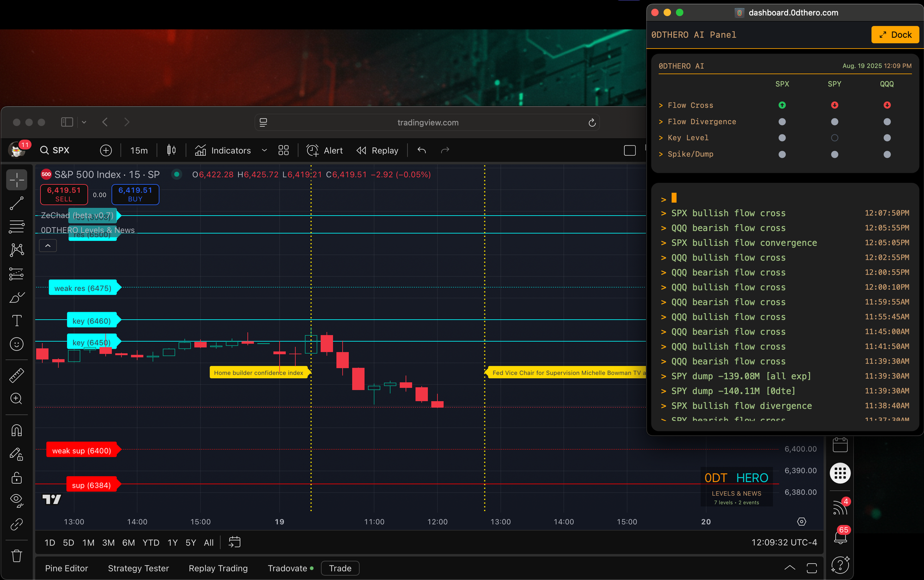Toggle the SPY Key Level indicator circle
Image resolution: width=924 pixels, height=580 pixels.
point(834,138)
